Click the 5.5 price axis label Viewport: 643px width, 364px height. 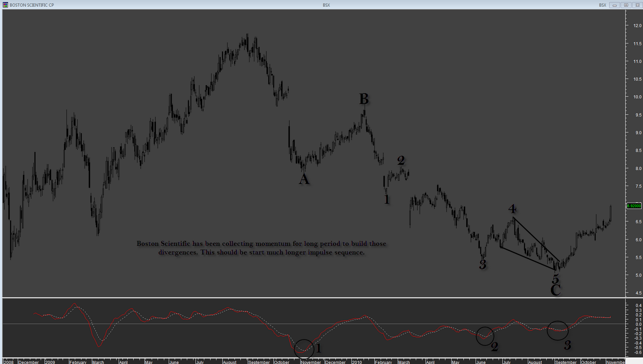point(638,258)
